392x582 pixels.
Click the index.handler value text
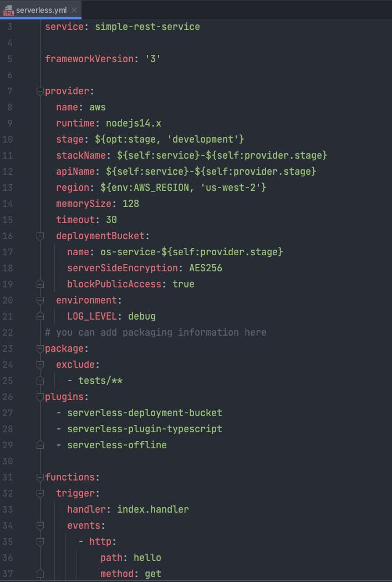[x=153, y=509]
